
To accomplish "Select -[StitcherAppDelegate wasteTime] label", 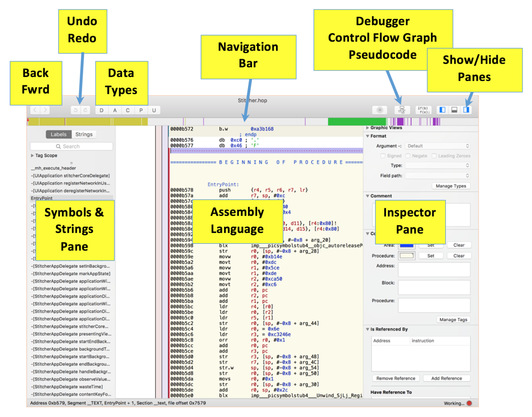I will (67, 387).
